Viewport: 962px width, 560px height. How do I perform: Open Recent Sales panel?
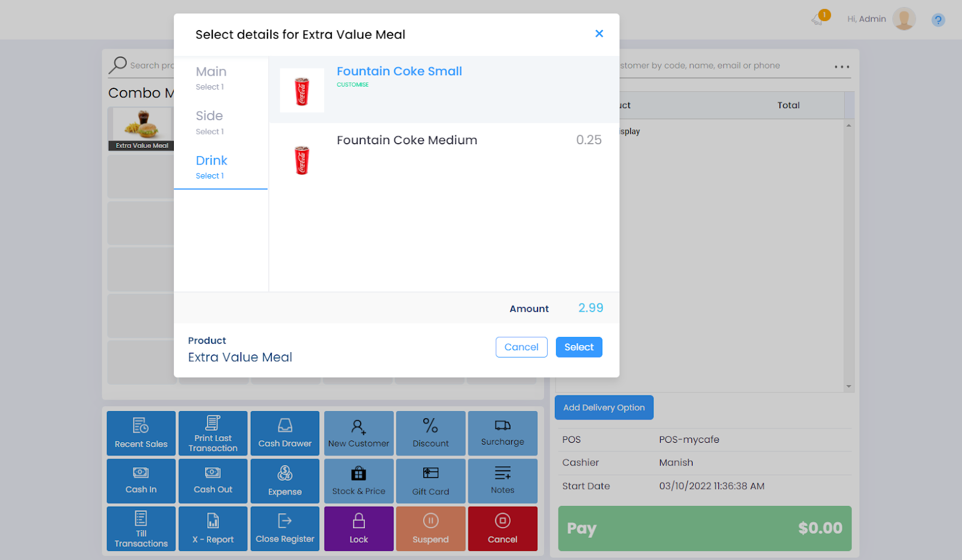coord(141,433)
